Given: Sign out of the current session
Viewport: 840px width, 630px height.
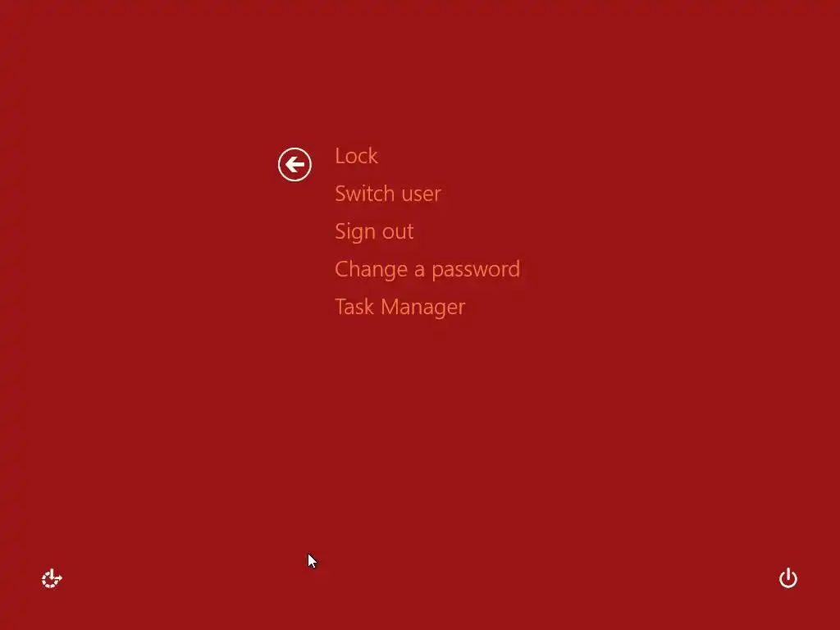Looking at the screenshot, I should coord(374,231).
